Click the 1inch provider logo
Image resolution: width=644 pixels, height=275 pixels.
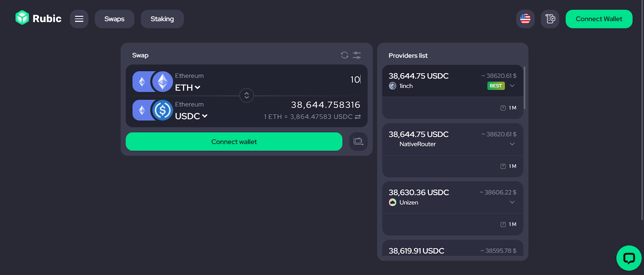coord(393,86)
